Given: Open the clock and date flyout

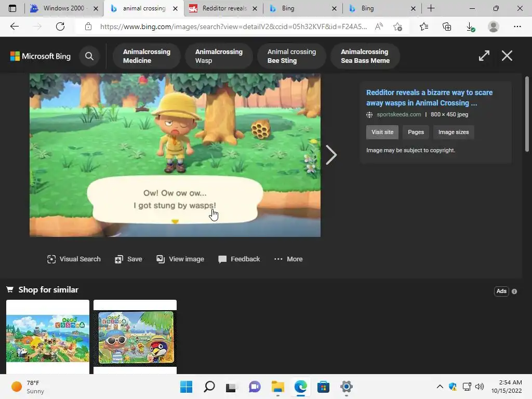Looking at the screenshot, I should tap(507, 387).
